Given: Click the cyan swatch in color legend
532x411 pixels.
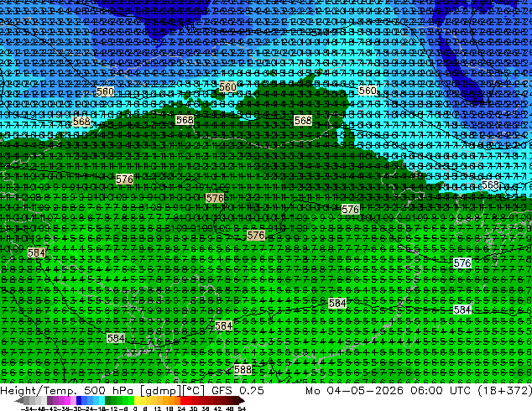Looking at the screenshot, I should 102,401.
